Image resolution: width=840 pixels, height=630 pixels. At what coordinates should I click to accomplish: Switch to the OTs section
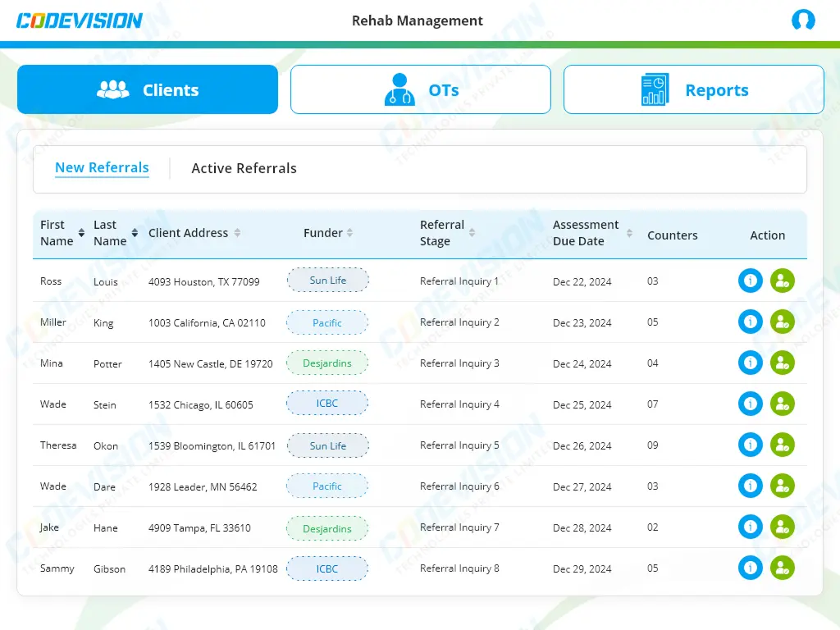click(421, 89)
